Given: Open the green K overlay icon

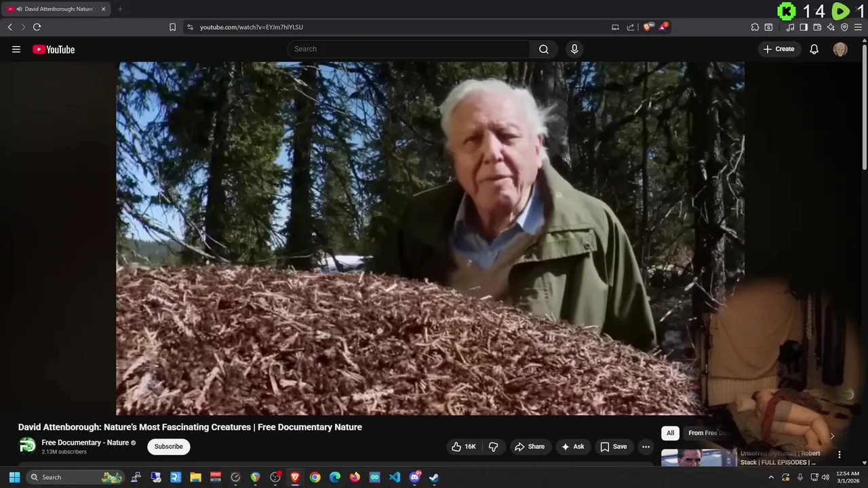Looking at the screenshot, I should coord(787,11).
